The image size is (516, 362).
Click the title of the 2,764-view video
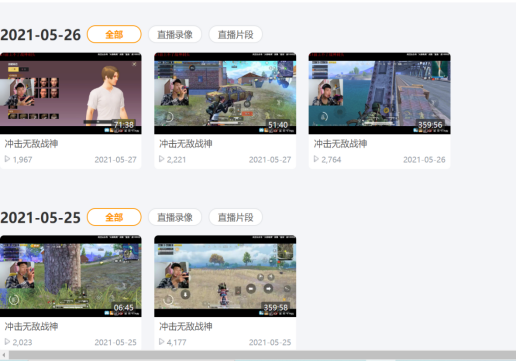[x=340, y=144]
